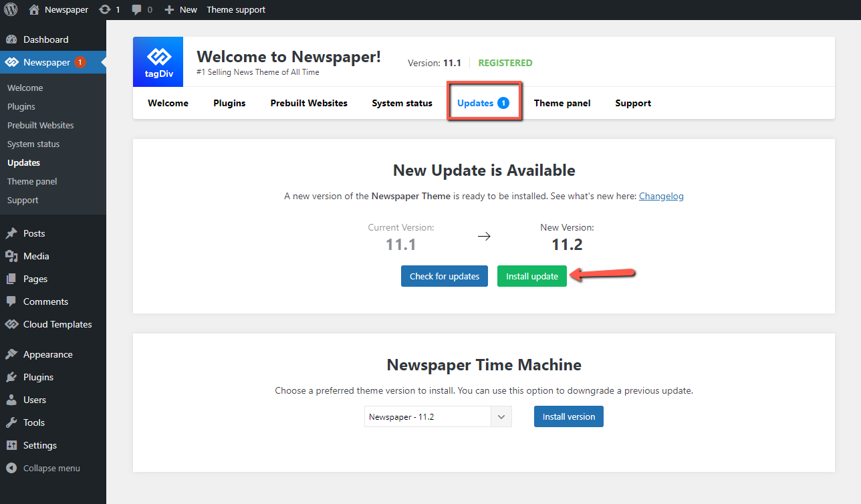This screenshot has height=504, width=861.
Task: Click the Pages icon in sidebar
Action: coord(11,279)
